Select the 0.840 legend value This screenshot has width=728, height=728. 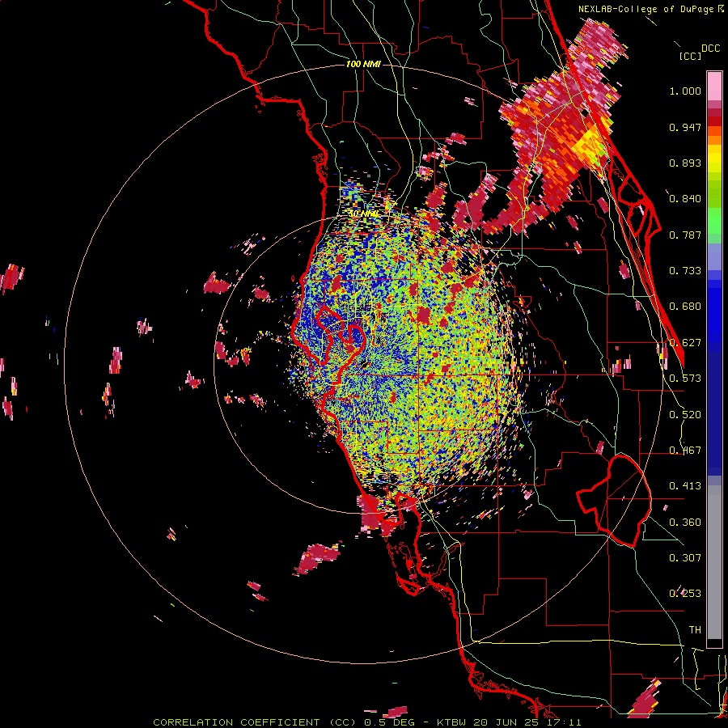tap(685, 199)
